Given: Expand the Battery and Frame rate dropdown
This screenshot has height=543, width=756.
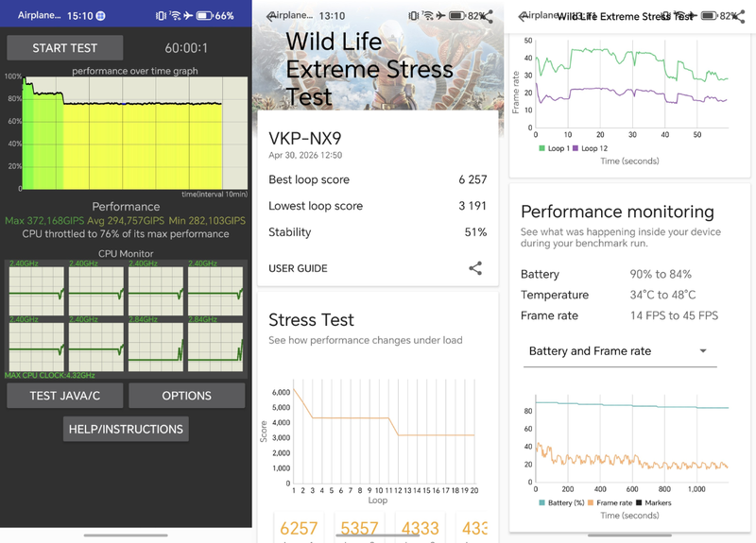Looking at the screenshot, I should (x=620, y=350).
